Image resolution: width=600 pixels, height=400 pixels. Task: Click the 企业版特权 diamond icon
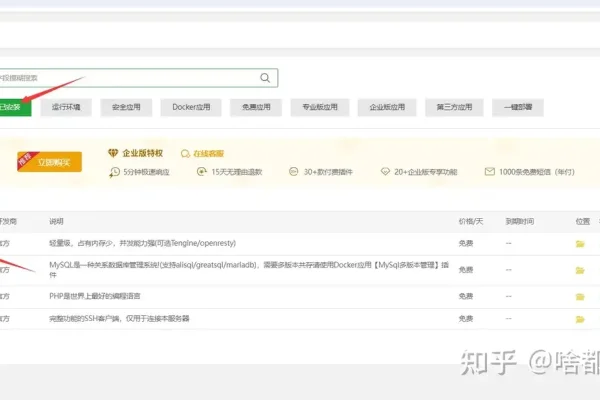[x=113, y=153]
